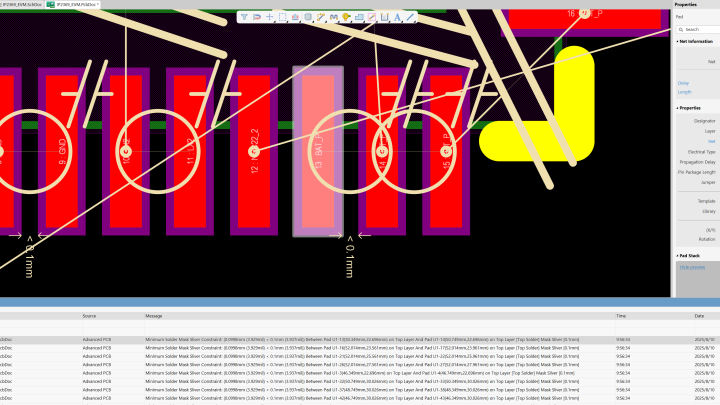Select the place text 'A' tool

[x=397, y=17]
